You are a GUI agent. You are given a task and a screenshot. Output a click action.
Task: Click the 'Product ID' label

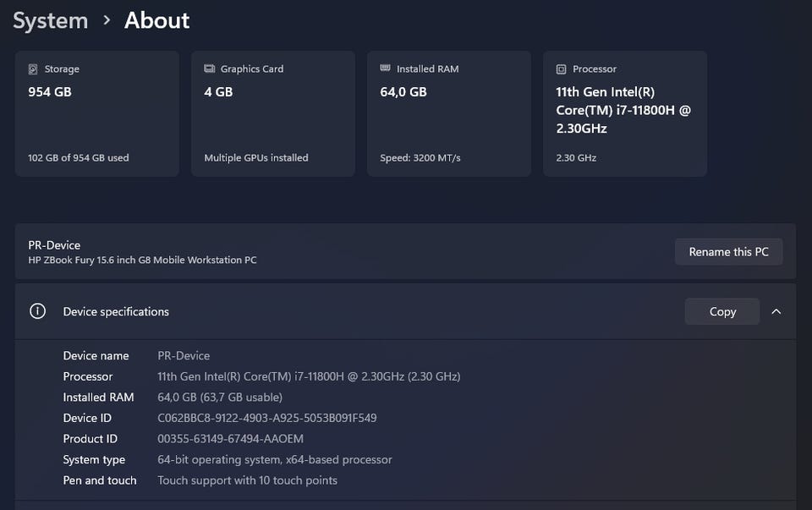point(91,439)
